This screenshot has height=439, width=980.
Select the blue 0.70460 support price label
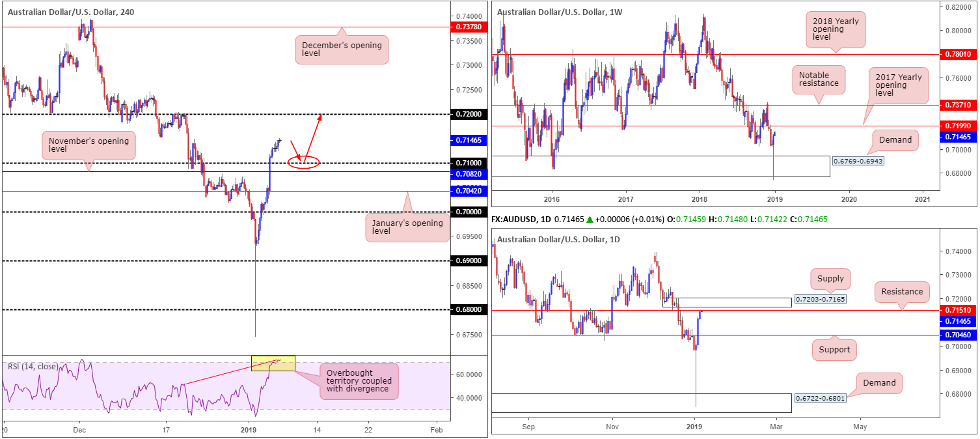coord(957,335)
